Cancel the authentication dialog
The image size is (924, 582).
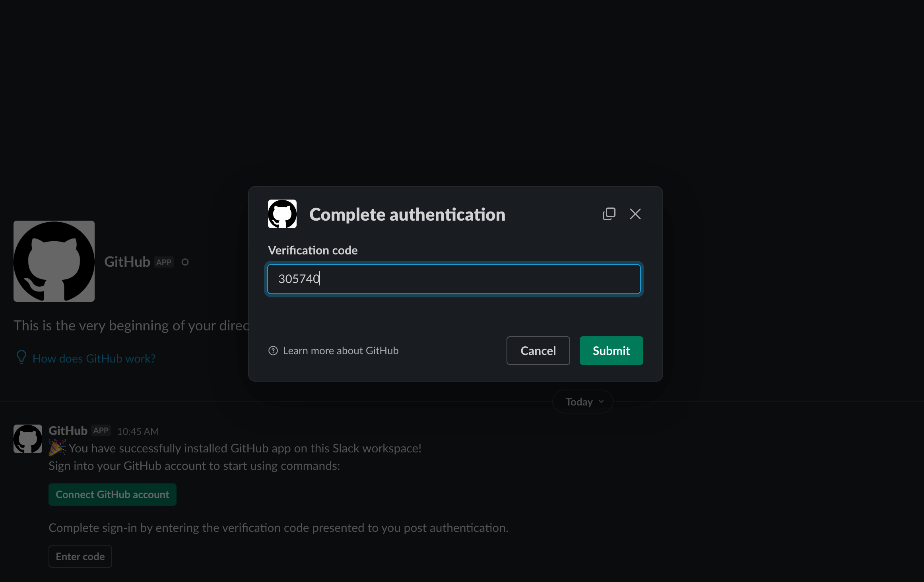[538, 350]
